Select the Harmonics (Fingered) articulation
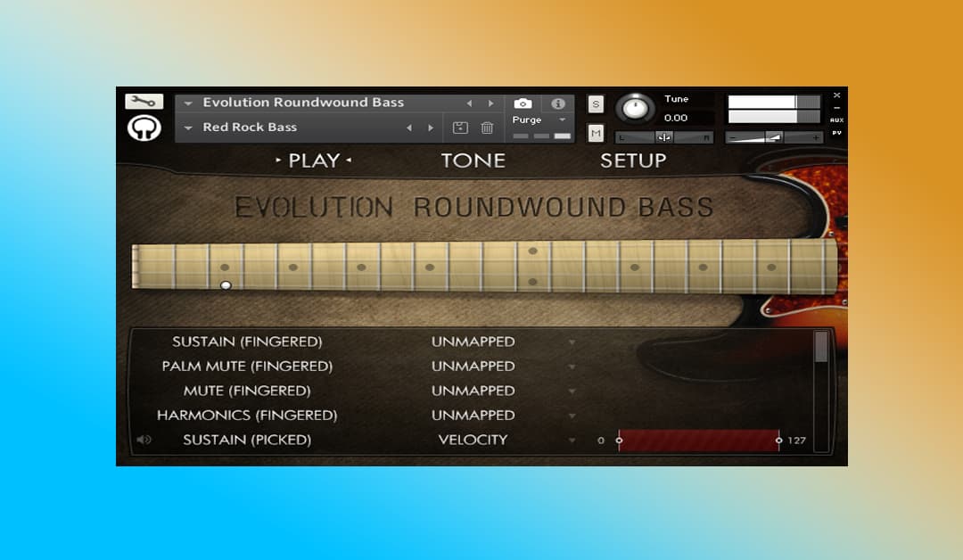 click(247, 415)
